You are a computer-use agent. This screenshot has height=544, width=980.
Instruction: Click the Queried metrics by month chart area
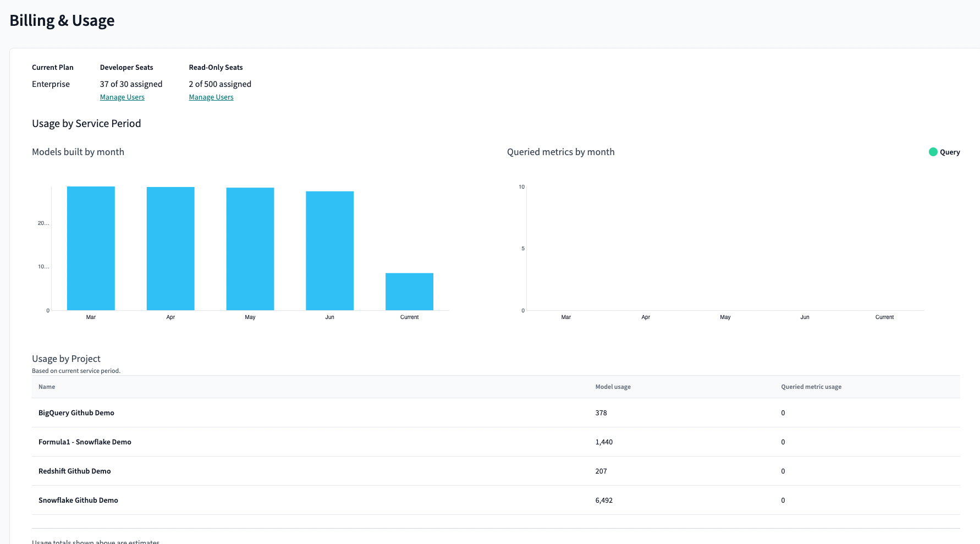tap(715, 248)
